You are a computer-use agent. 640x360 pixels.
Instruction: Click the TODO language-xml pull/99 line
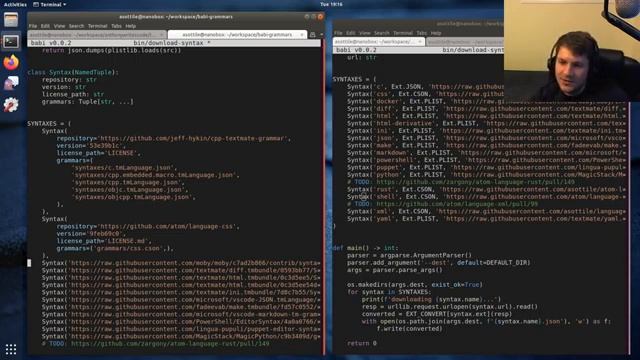[x=442, y=204]
